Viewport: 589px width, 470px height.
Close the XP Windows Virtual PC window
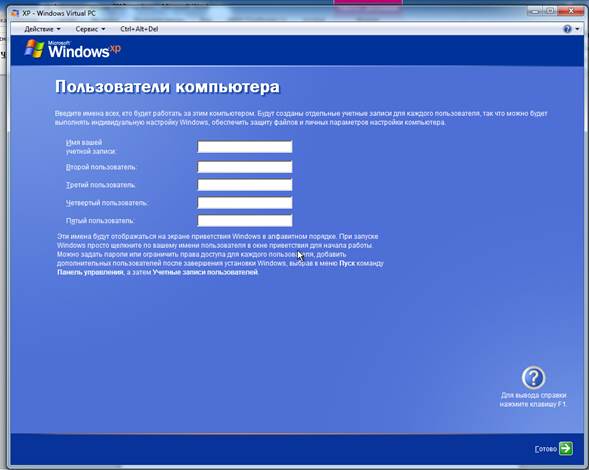click(571, 12)
